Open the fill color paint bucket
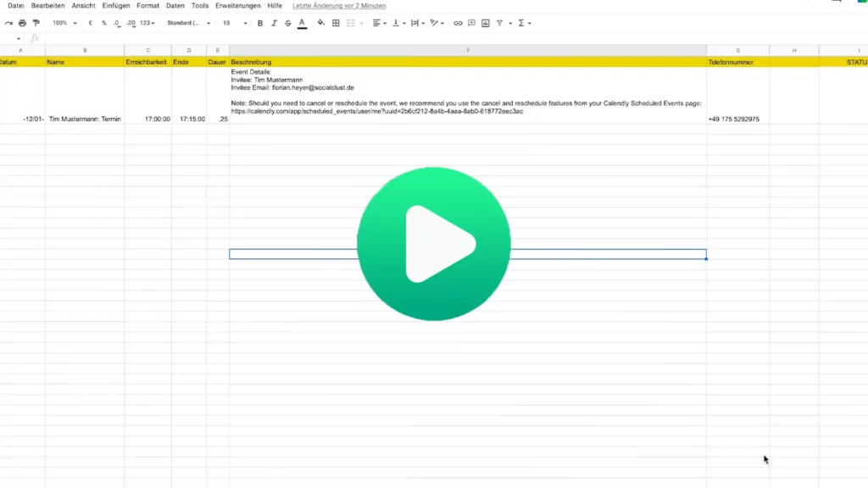Image resolution: width=868 pixels, height=488 pixels. pyautogui.click(x=320, y=23)
